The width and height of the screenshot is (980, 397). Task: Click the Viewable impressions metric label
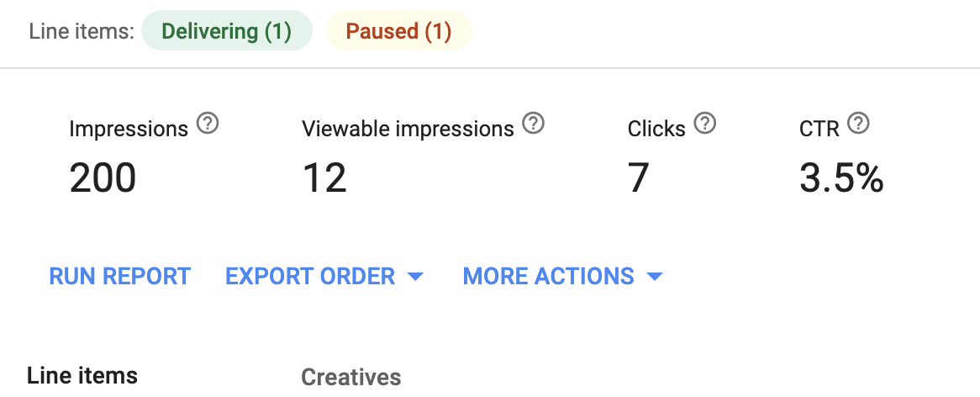tap(408, 129)
